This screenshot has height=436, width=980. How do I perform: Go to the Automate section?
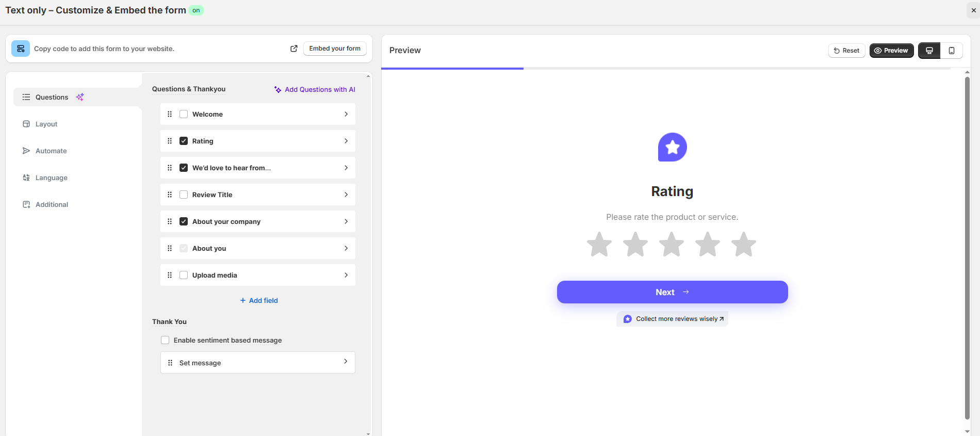51,151
